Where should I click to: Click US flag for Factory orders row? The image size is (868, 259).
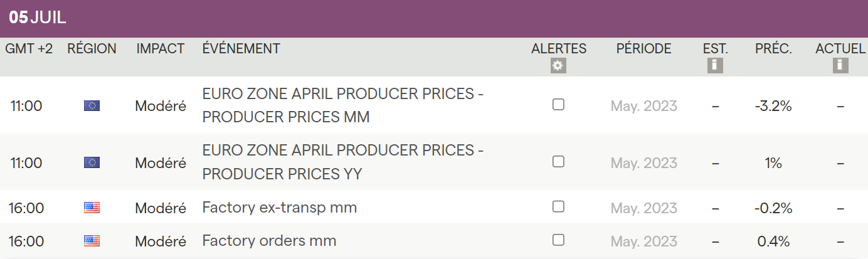click(x=92, y=241)
